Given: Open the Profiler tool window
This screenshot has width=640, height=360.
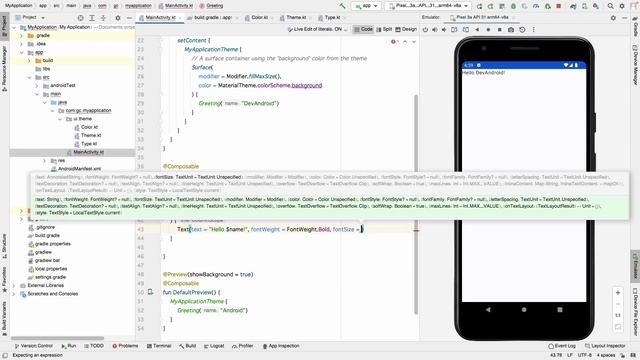Looking at the screenshot, I should (x=242, y=346).
